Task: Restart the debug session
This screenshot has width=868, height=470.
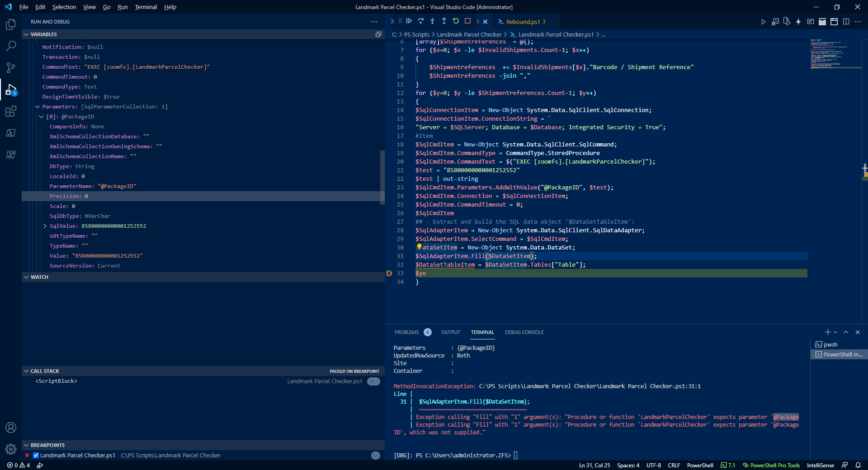Action: pyautogui.click(x=456, y=21)
